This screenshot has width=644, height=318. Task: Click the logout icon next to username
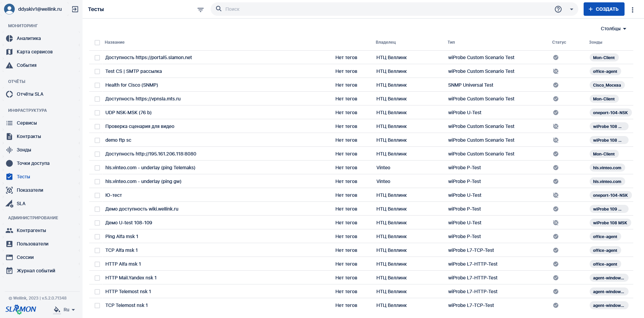click(75, 9)
